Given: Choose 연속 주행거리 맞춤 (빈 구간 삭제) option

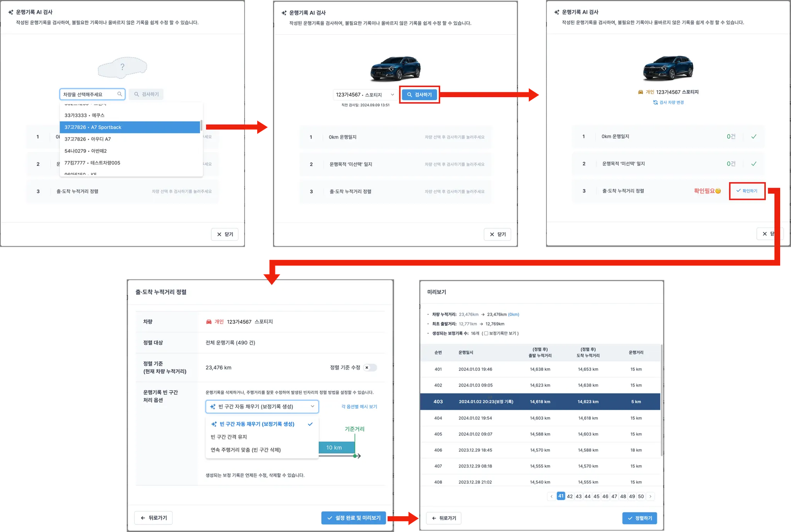Looking at the screenshot, I should coord(246,450).
